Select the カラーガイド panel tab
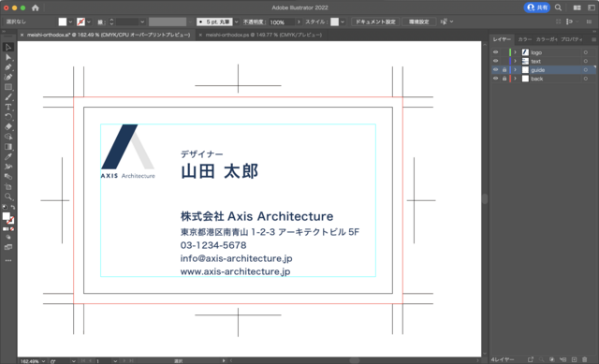Screen dimensions: 599x364 547,39
